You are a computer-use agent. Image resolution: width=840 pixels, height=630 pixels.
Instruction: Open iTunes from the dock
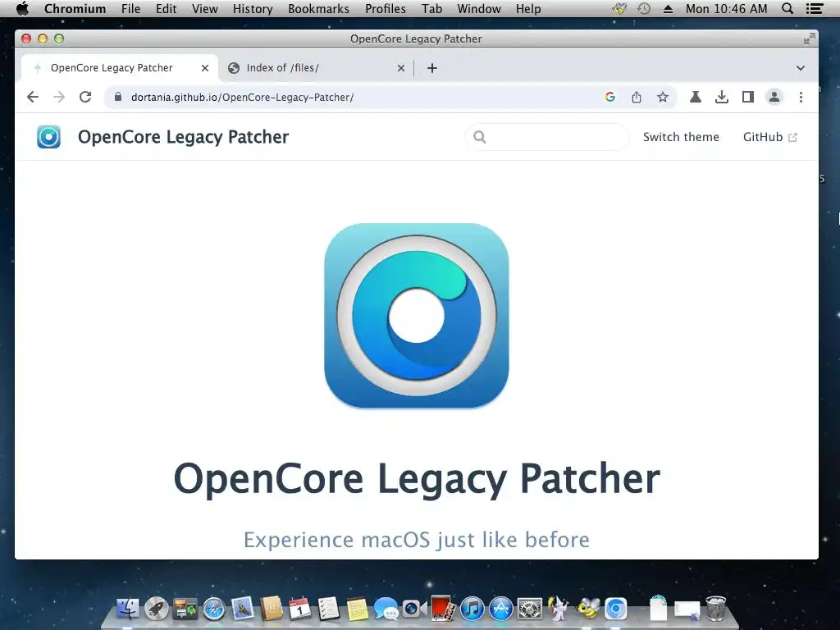[472, 609]
